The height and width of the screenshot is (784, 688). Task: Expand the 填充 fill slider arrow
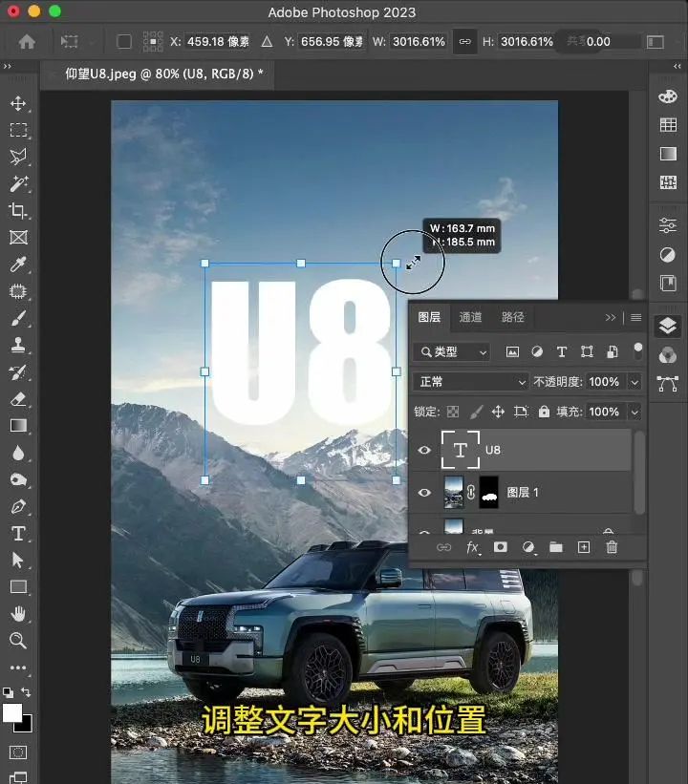pyautogui.click(x=634, y=412)
